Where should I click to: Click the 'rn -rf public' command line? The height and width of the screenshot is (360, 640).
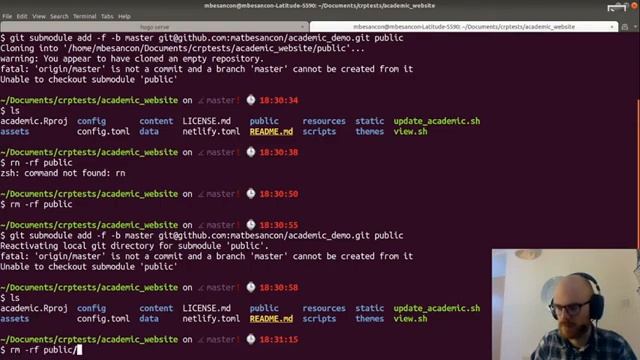36,162
